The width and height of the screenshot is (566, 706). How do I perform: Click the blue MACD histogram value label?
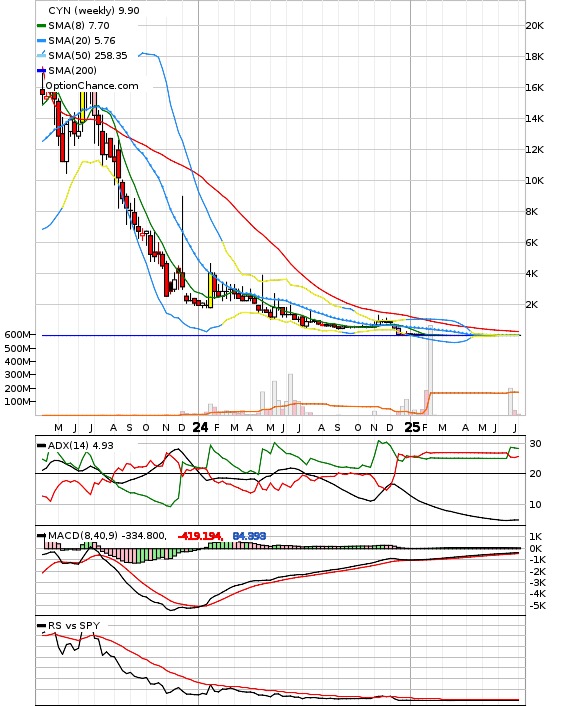249,536
